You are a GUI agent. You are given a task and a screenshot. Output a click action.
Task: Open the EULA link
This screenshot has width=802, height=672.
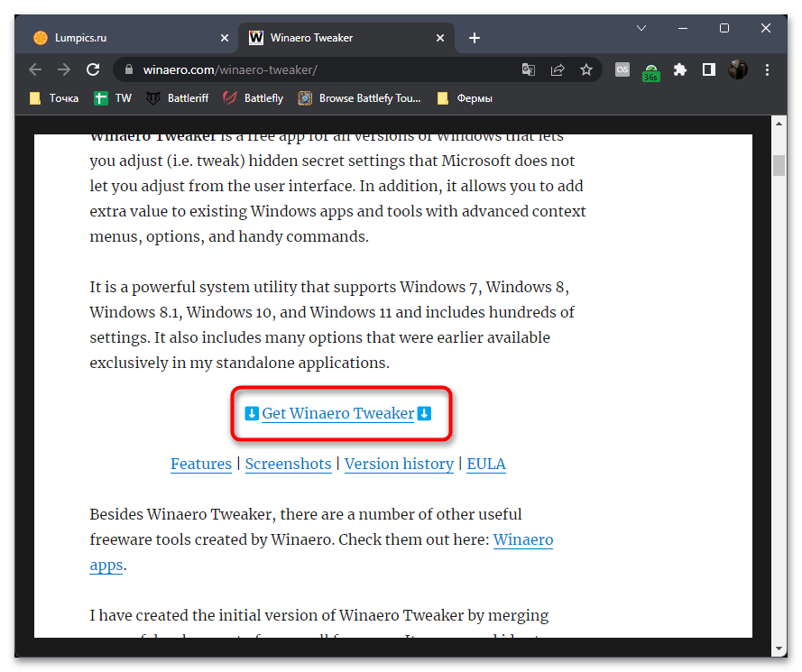pos(486,464)
